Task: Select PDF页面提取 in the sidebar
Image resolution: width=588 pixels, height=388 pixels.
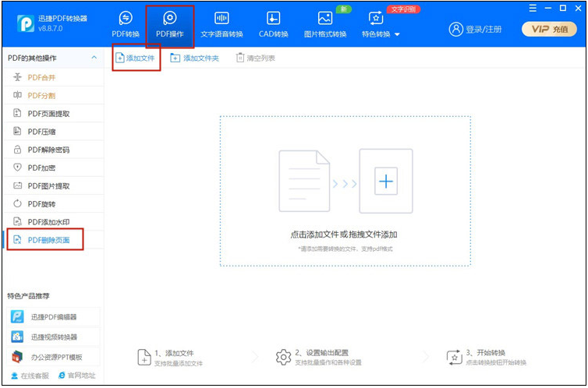Action: [x=52, y=114]
